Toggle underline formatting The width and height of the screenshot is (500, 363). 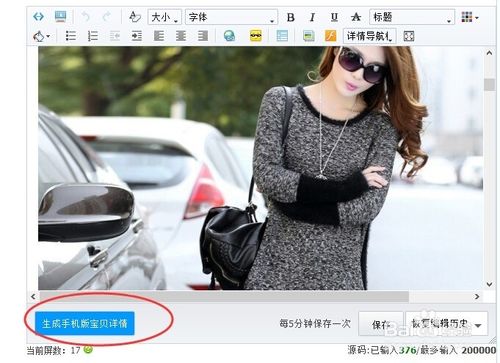[x=334, y=17]
